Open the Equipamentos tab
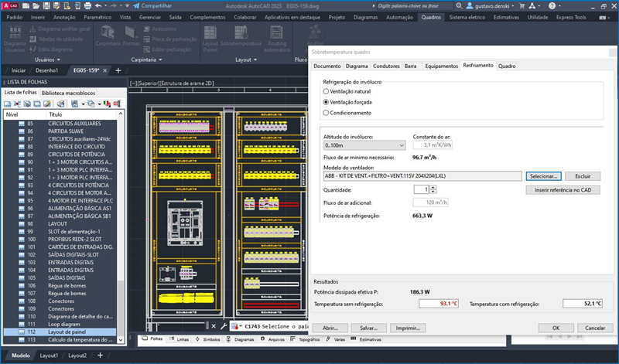This screenshot has width=619, height=364. [x=441, y=66]
